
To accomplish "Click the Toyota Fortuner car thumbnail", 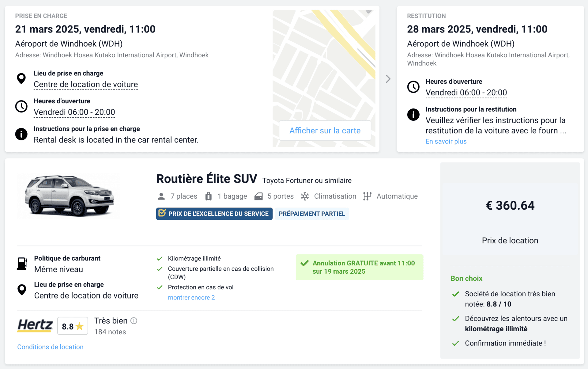I will click(70, 196).
